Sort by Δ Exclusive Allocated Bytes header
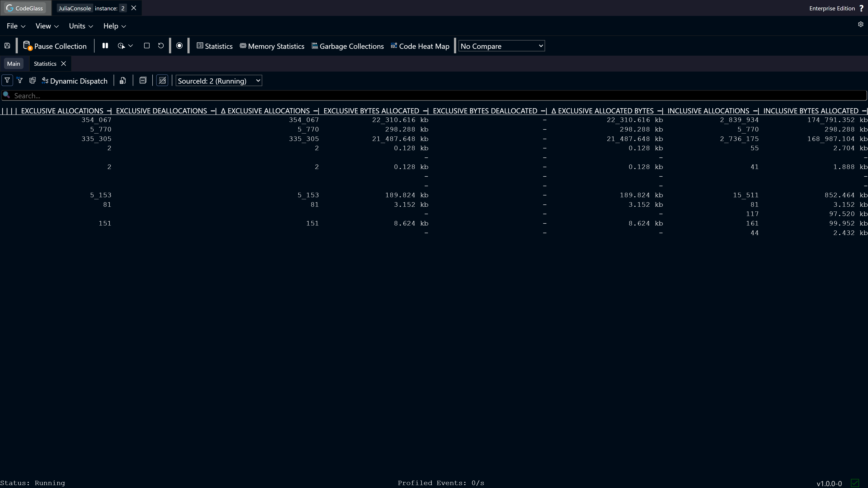The image size is (868, 488). (602, 111)
